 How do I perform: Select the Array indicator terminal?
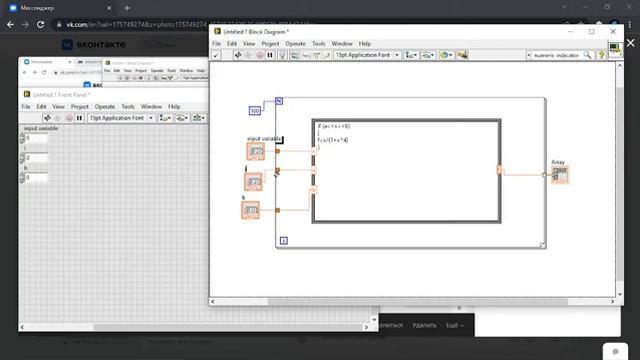(x=560, y=175)
